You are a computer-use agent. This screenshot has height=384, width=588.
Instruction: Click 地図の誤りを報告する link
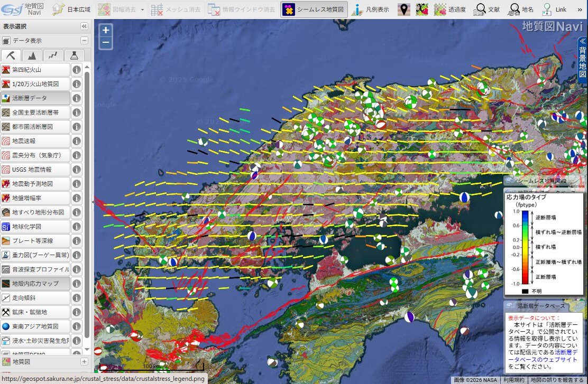tap(557, 379)
